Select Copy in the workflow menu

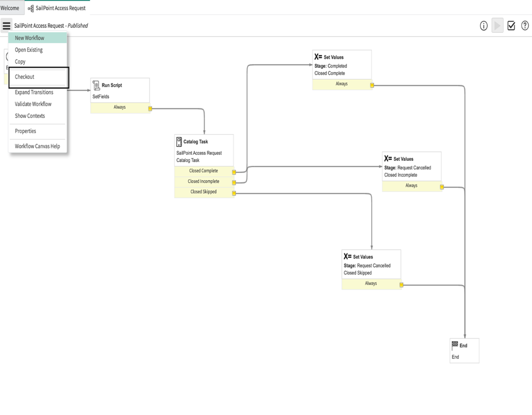[38, 61]
